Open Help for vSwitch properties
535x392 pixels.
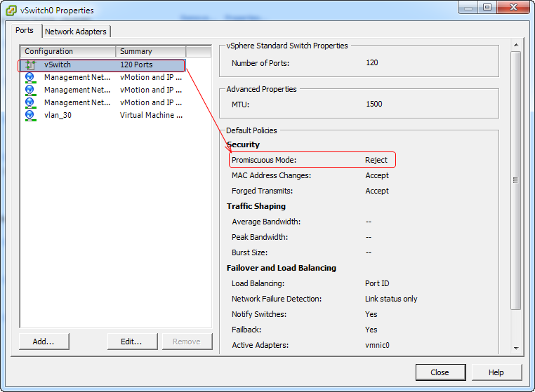(x=496, y=372)
